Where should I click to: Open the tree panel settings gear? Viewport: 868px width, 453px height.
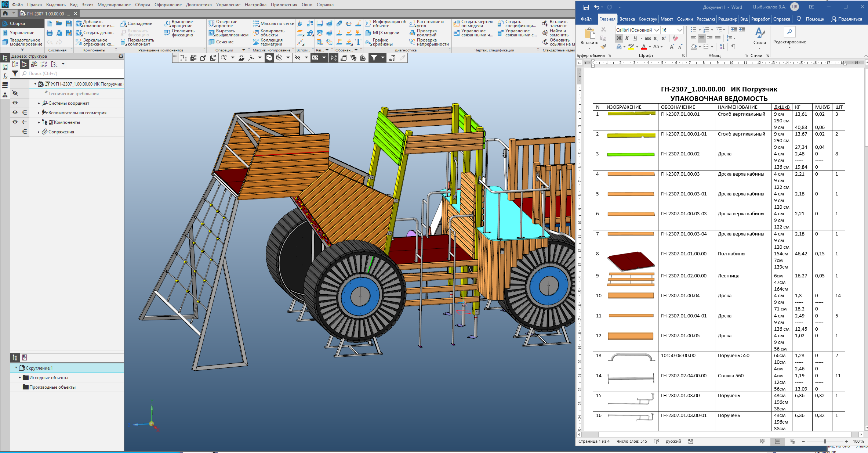pos(121,56)
